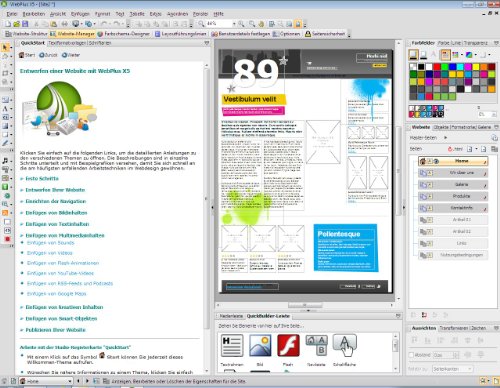The height and width of the screenshot is (388, 500).
Task: Open the Einfügen menu
Action: coord(80,14)
